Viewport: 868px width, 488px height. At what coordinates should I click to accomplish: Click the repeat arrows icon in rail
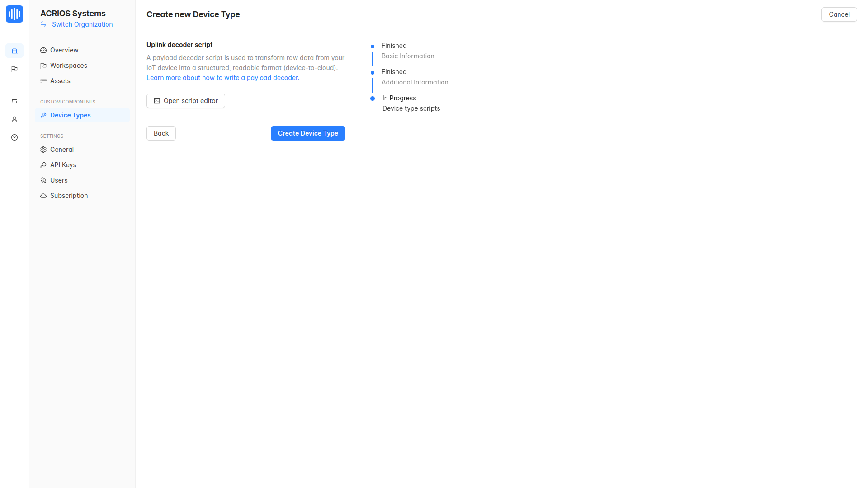point(14,101)
